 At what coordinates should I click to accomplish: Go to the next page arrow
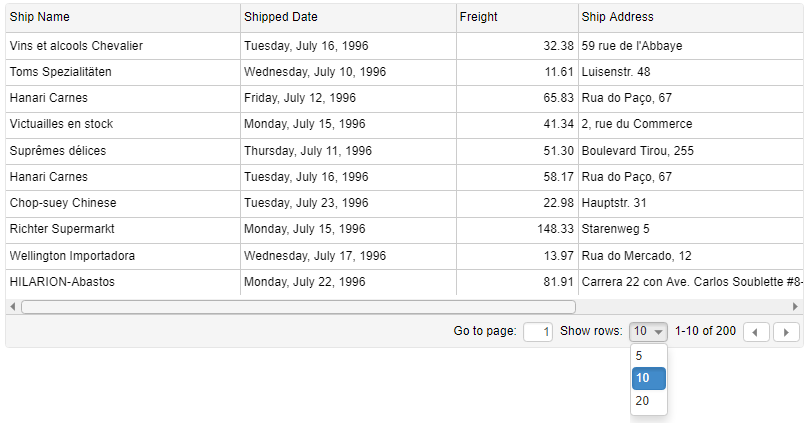click(786, 332)
